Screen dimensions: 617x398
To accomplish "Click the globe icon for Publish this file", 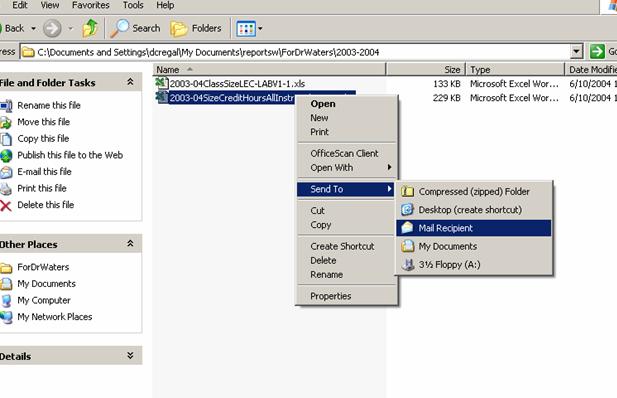I will (x=6, y=155).
